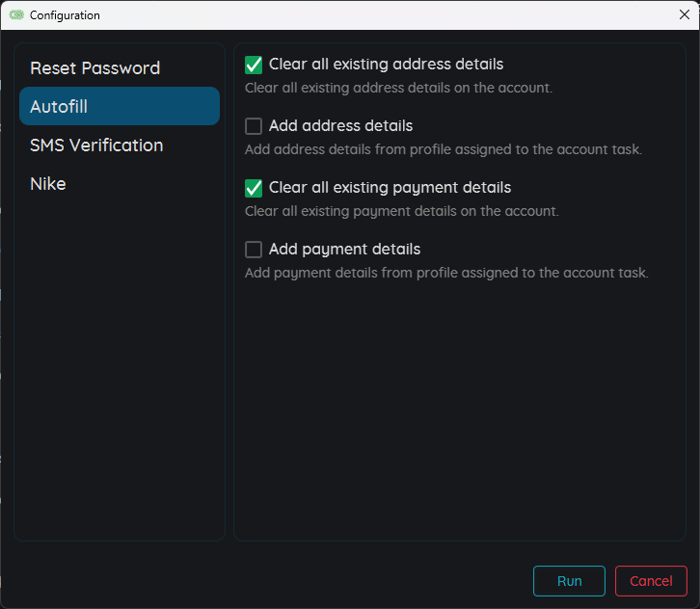Enable the Add address details checkbox

click(254, 126)
